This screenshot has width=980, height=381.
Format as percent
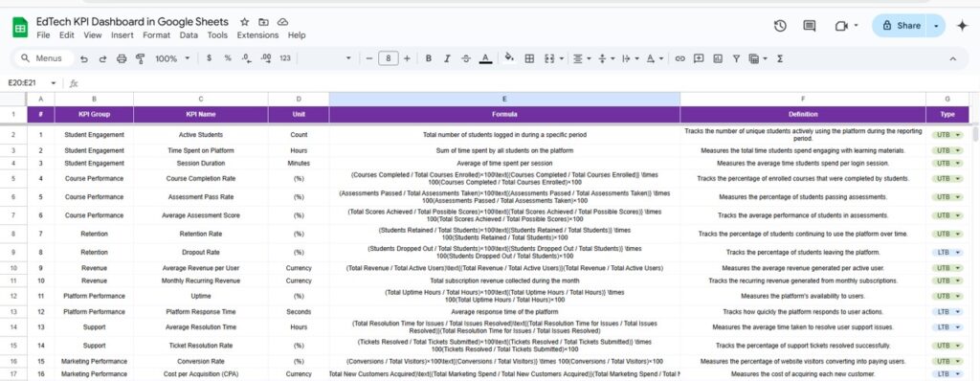point(228,58)
